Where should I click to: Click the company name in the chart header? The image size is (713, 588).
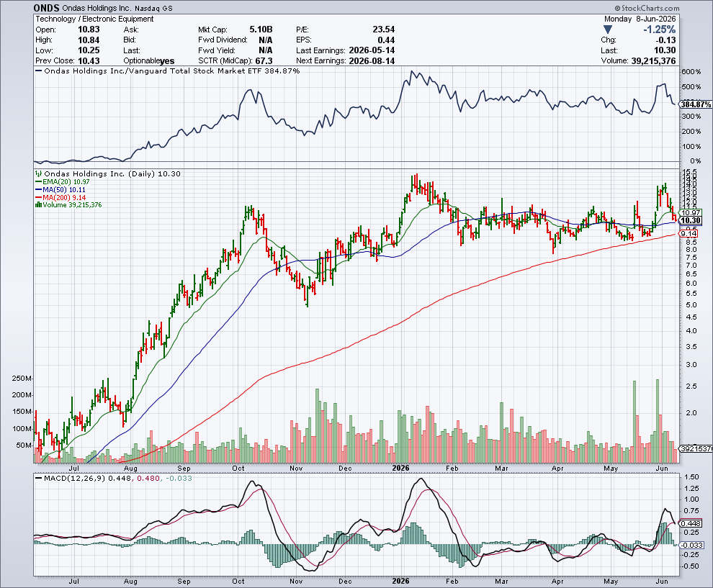click(x=97, y=8)
